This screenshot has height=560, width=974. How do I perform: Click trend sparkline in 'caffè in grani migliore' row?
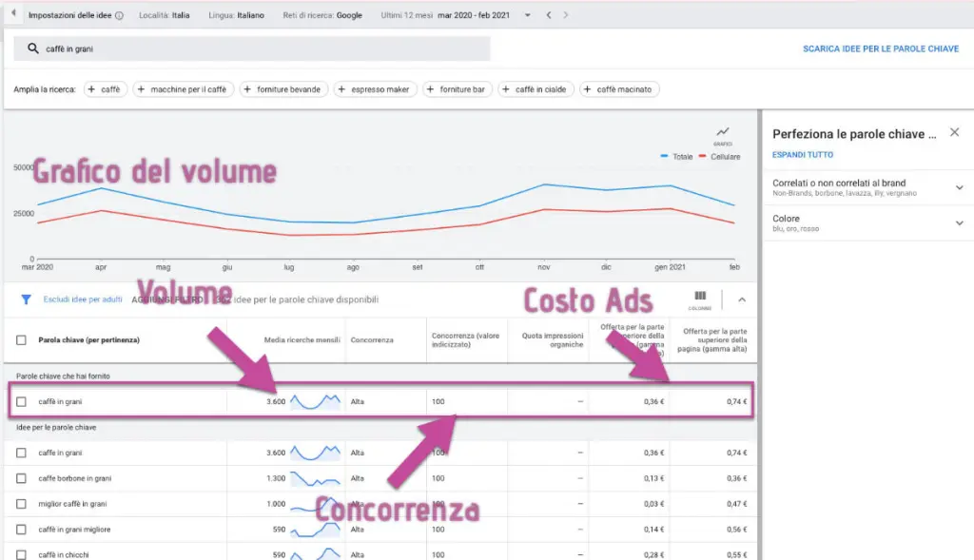click(316, 530)
